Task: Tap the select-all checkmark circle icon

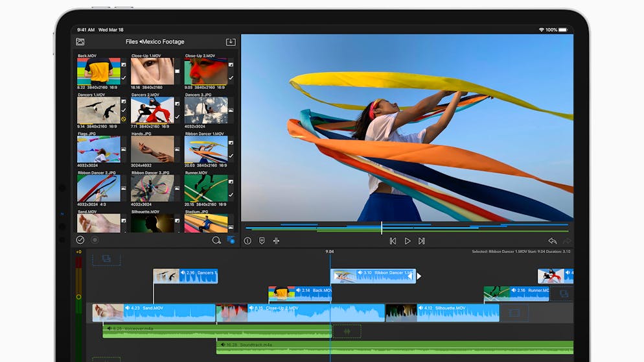Action: click(80, 240)
